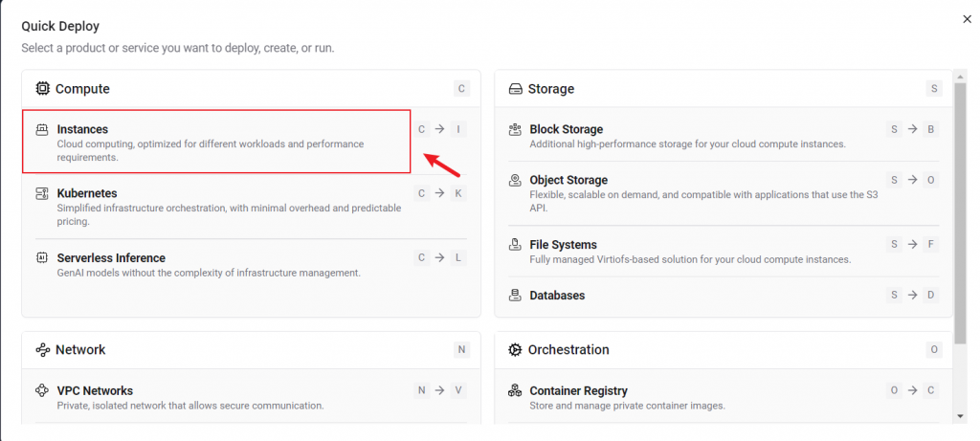Click the Kubernetes icon
Image resolution: width=980 pixels, height=441 pixels.
pyautogui.click(x=42, y=193)
